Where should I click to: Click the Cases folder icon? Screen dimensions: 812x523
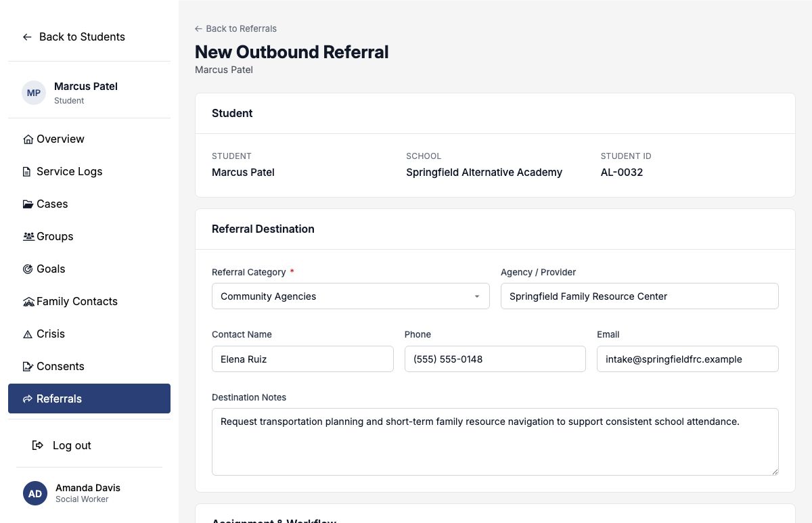pos(28,204)
